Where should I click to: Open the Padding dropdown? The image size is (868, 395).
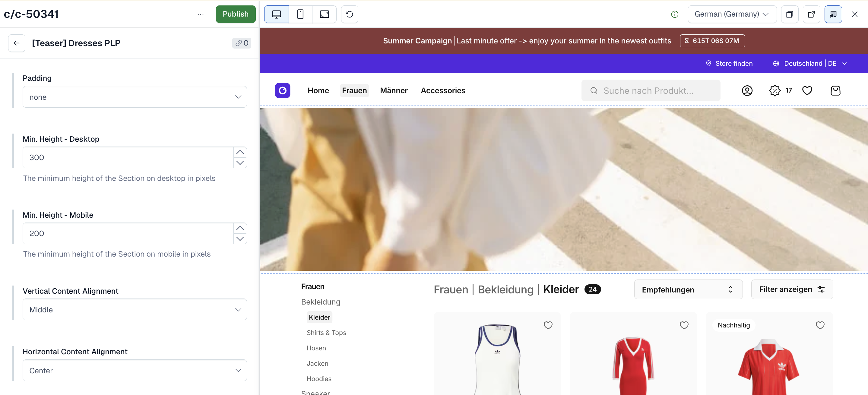coord(135,97)
